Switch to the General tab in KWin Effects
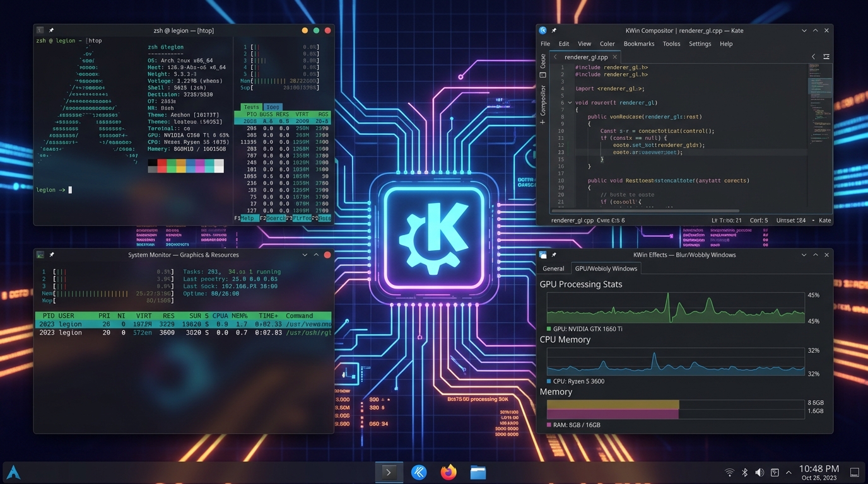868x484 pixels. [x=553, y=268]
